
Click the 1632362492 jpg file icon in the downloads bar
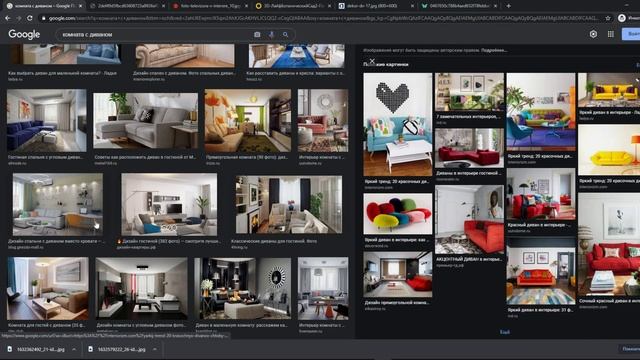point(10,349)
